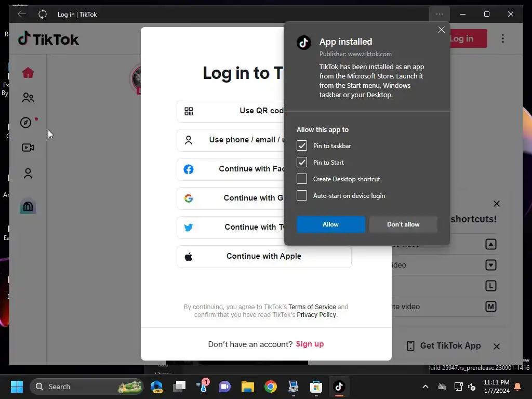Click the teal arch icon in sidebar
This screenshot has height=399, width=532.
28,206
